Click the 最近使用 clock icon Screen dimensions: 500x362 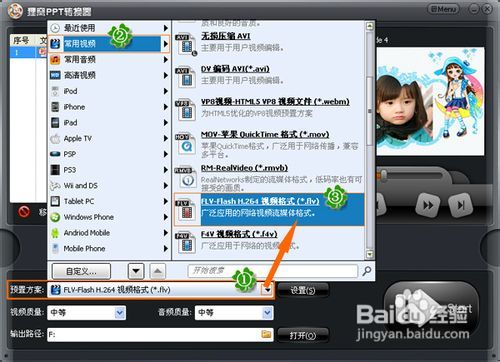(x=55, y=28)
